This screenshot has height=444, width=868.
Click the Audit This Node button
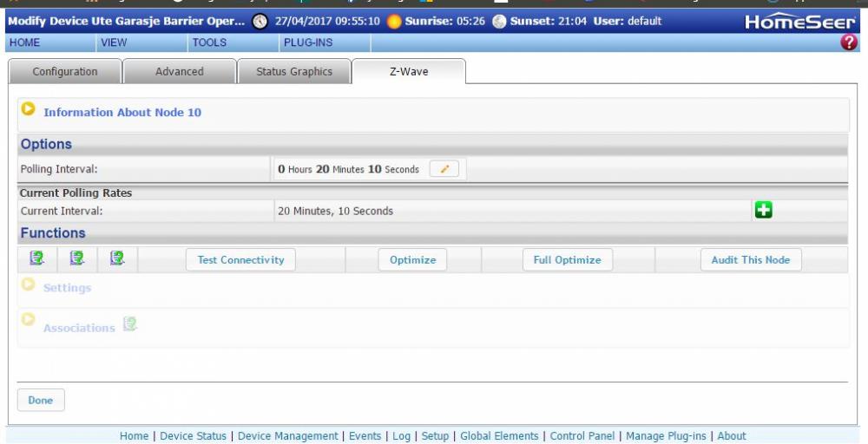[x=751, y=260]
